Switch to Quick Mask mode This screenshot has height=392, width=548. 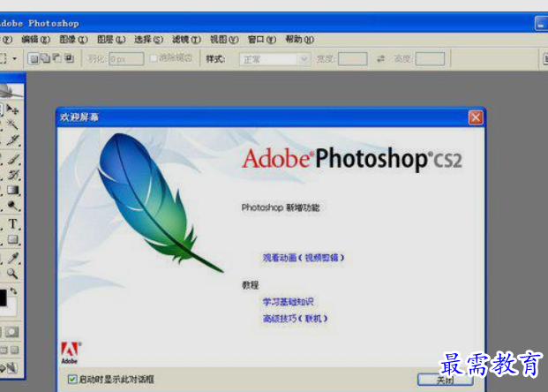[11, 331]
